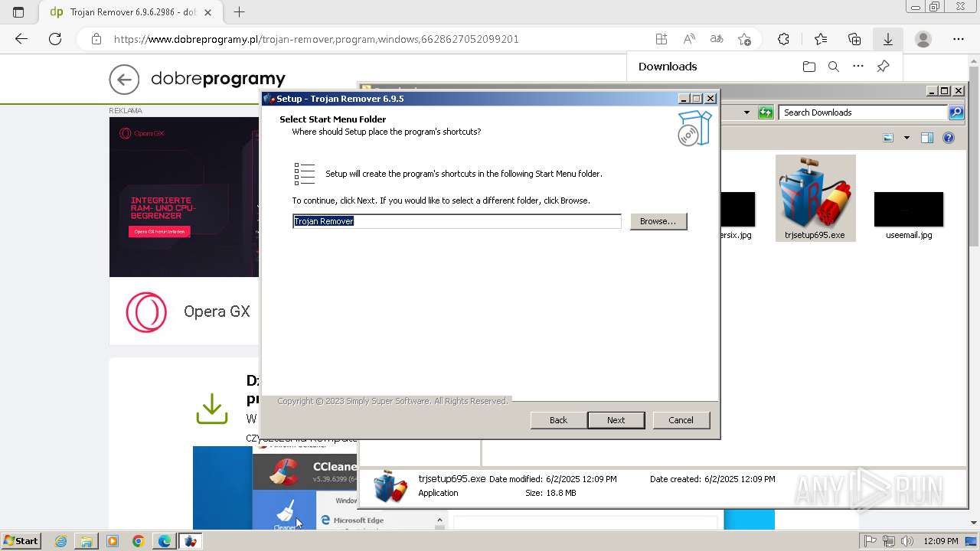The height and width of the screenshot is (551, 980).
Task: Open Edge Settings and more menu
Action: tap(959, 39)
